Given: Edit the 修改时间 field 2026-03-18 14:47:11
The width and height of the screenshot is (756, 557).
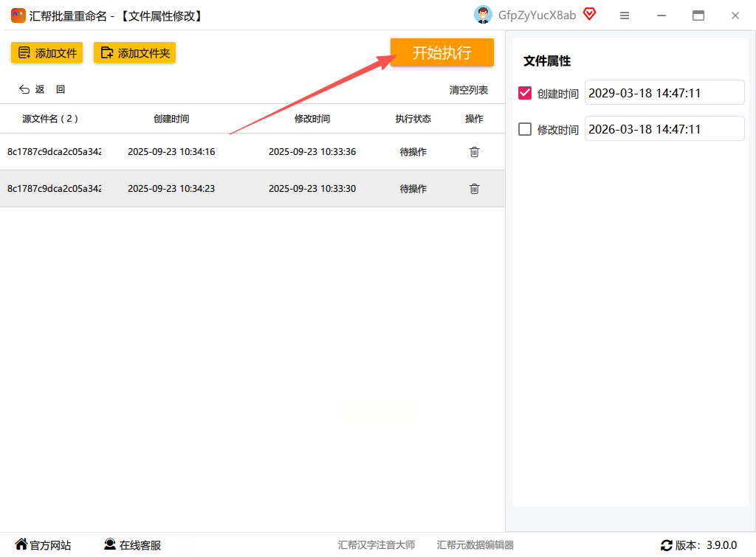Looking at the screenshot, I should [x=664, y=128].
